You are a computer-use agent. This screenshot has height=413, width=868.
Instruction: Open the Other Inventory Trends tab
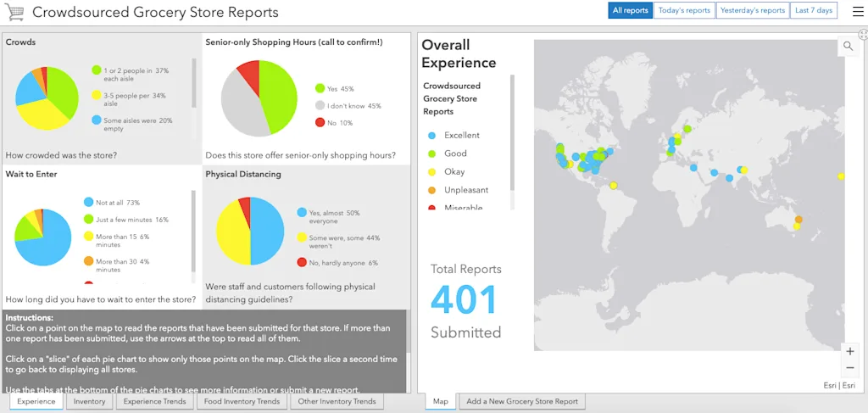coord(337,401)
